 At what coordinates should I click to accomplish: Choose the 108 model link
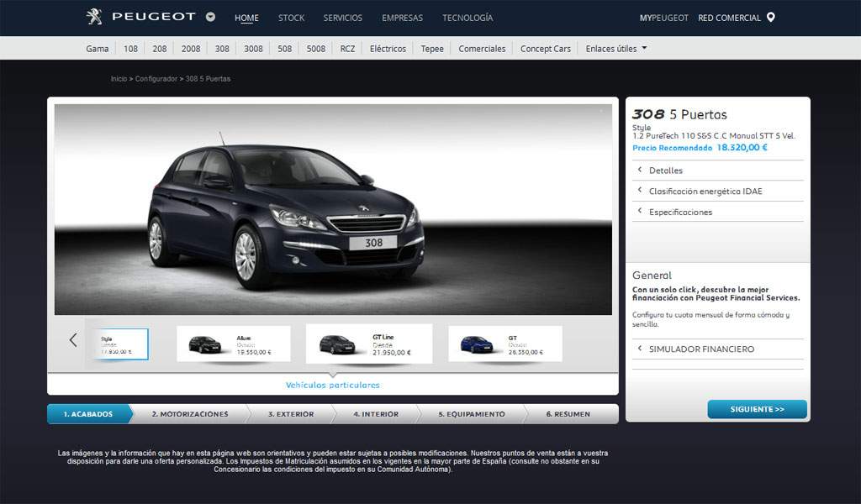coord(130,49)
